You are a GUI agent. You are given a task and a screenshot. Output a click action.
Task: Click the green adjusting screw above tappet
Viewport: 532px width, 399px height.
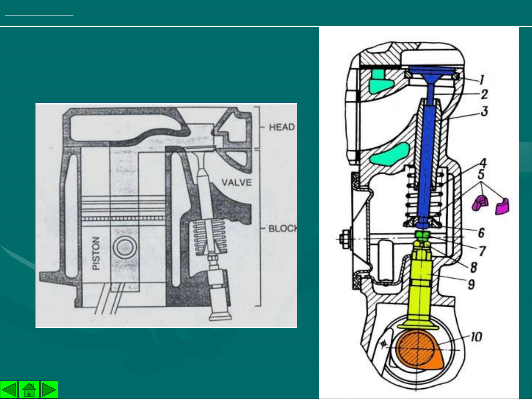pyautogui.click(x=421, y=234)
